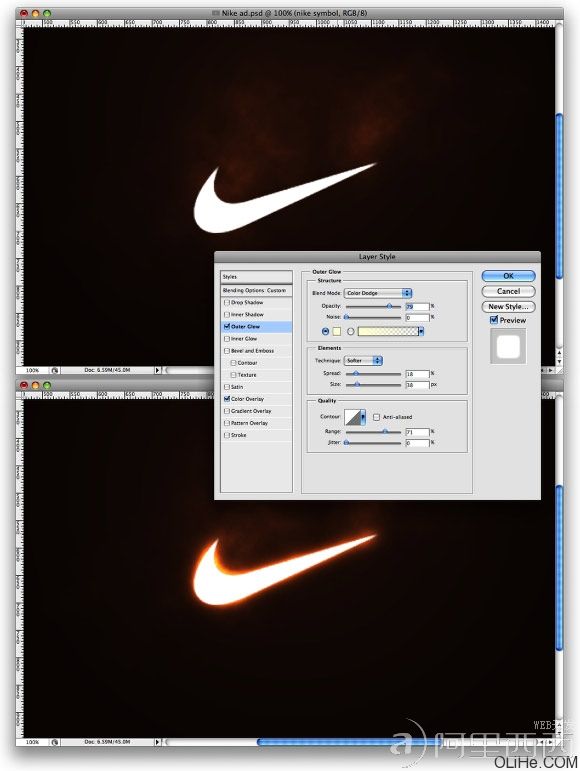580x771 pixels.
Task: Click the Jitter value field
Action: (x=417, y=443)
